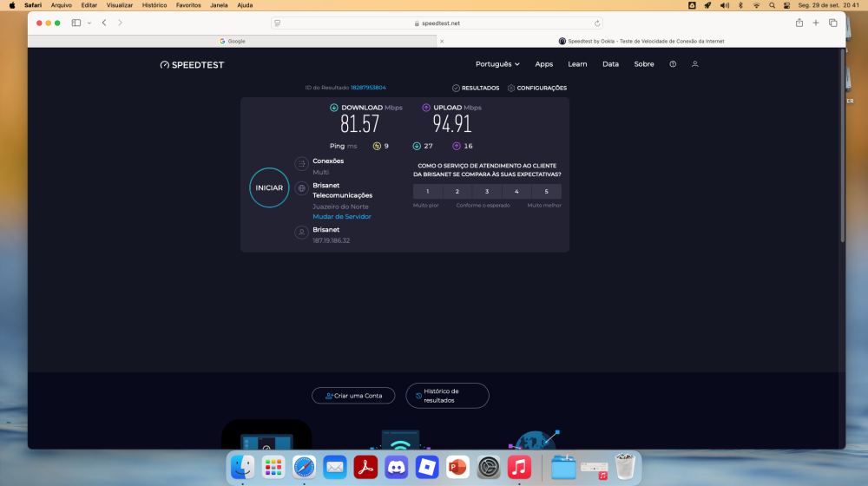This screenshot has height=486, width=868.
Task: Select rating 3 Conforme o esperado
Action: tap(487, 192)
